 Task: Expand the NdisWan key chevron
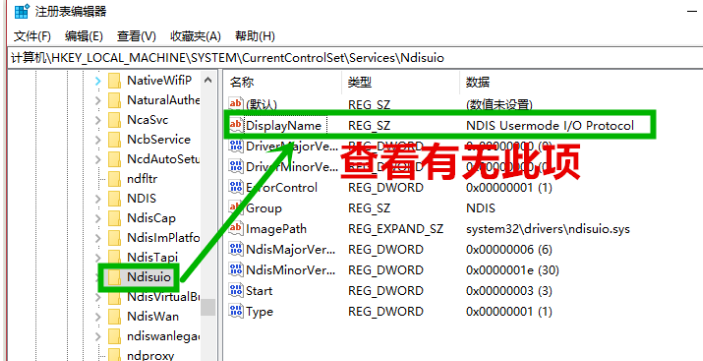[x=98, y=317]
